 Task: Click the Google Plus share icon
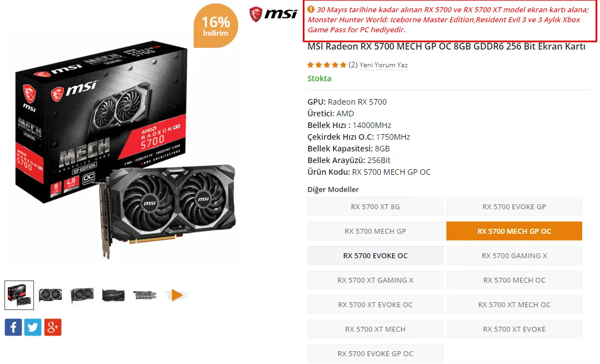[x=53, y=327]
